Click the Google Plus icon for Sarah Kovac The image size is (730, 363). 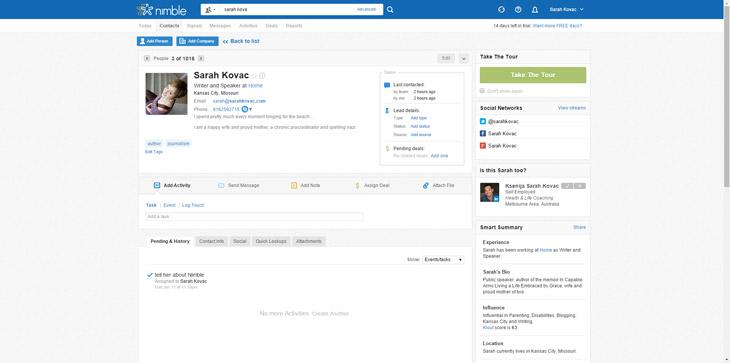tap(483, 146)
